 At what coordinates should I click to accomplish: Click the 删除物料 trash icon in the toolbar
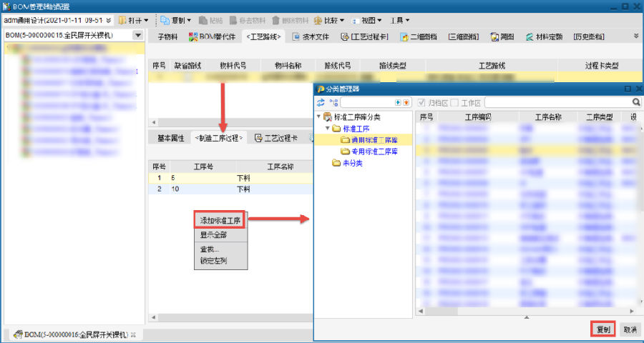(x=275, y=20)
